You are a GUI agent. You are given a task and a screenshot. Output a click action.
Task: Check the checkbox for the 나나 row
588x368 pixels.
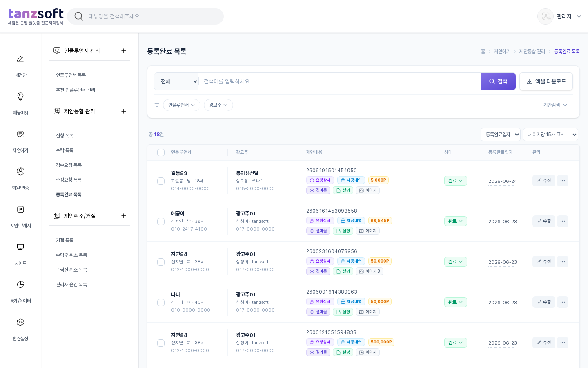(161, 303)
